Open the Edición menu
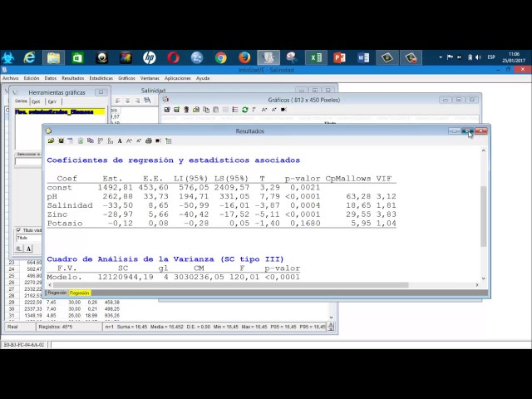The width and height of the screenshot is (532, 399). [32, 78]
